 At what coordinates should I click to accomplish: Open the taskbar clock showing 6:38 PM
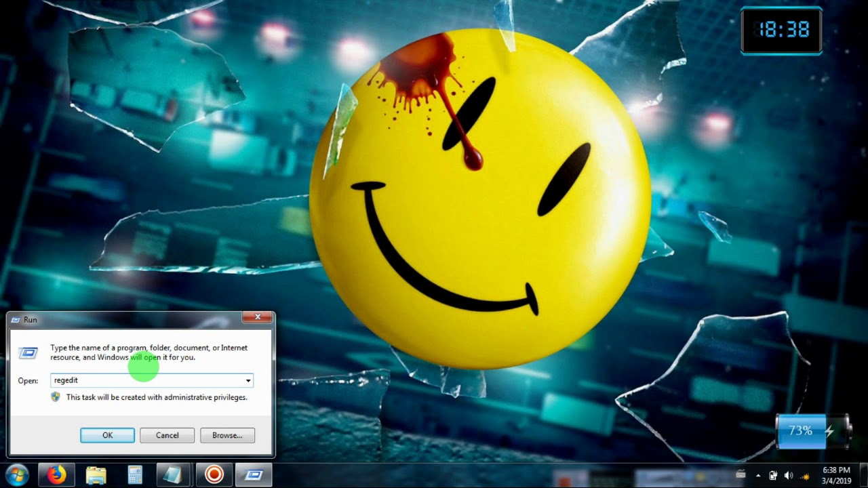point(835,475)
